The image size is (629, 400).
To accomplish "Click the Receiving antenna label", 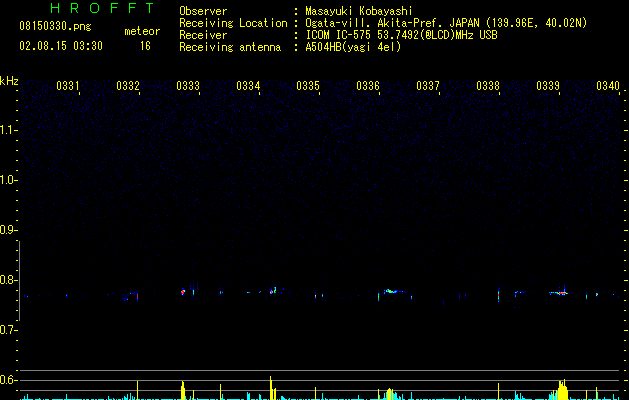I will 230,47.
